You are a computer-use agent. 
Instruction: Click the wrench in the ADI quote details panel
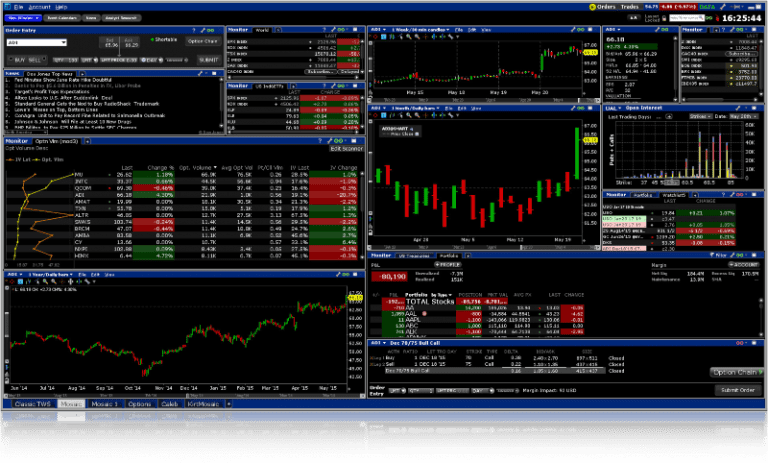click(x=657, y=30)
